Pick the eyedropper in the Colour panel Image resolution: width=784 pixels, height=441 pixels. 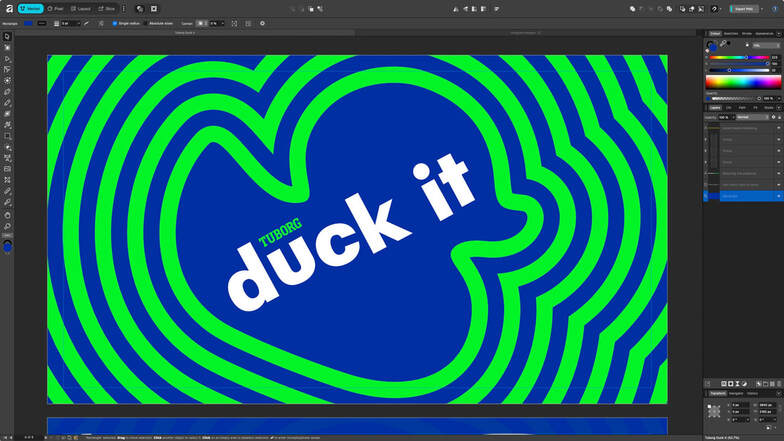(x=723, y=45)
